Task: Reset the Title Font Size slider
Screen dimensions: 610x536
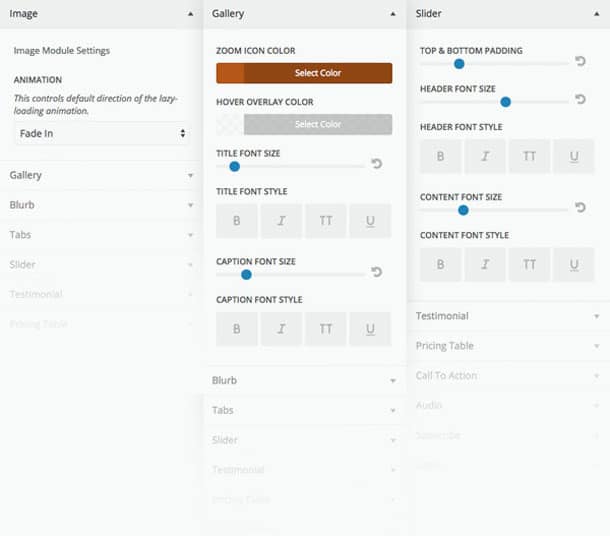Action: tap(376, 164)
